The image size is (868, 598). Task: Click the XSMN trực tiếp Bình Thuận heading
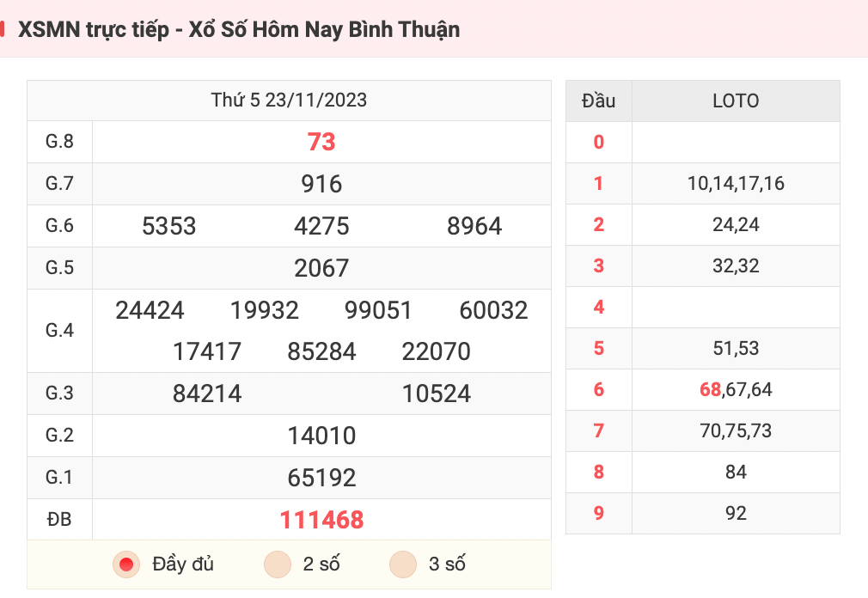point(239,29)
